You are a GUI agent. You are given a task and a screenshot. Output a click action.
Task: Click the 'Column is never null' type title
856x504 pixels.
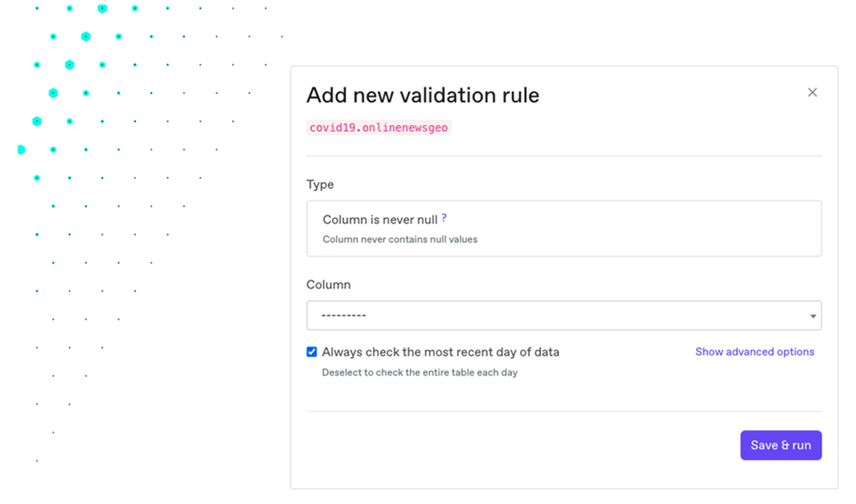pyautogui.click(x=379, y=220)
